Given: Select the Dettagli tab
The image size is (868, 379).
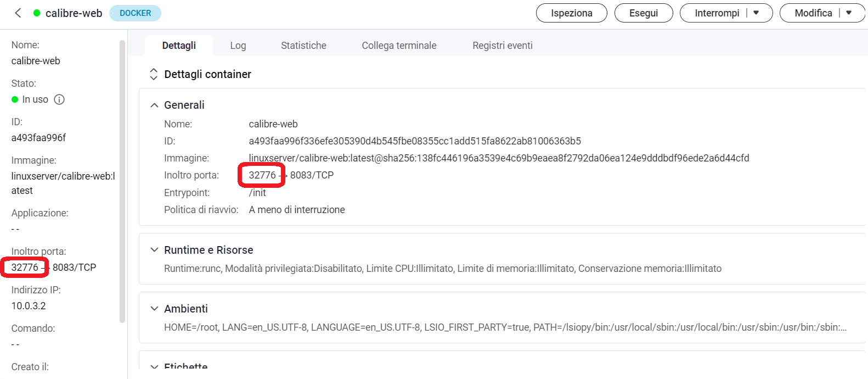Looking at the screenshot, I should (x=179, y=46).
